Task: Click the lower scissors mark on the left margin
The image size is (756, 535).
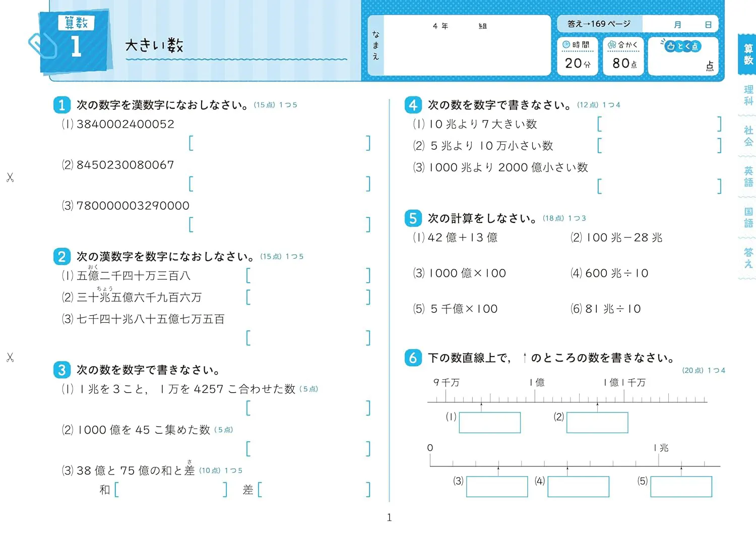Action: (10, 358)
